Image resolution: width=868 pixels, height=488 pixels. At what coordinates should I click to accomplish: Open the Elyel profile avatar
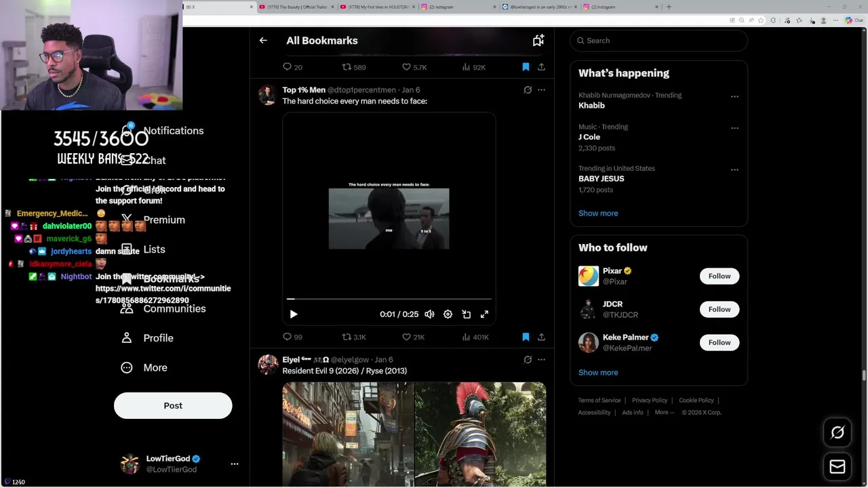(x=267, y=365)
